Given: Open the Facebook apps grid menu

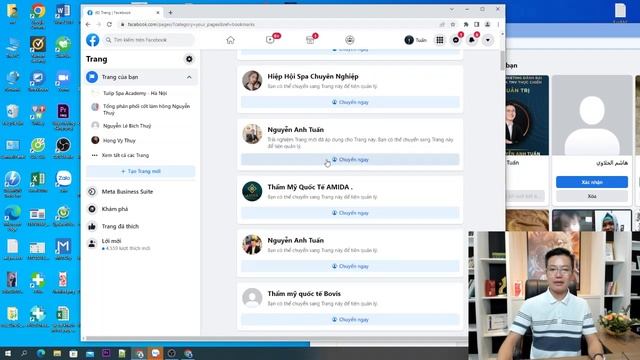Looking at the screenshot, I should coord(440,40).
